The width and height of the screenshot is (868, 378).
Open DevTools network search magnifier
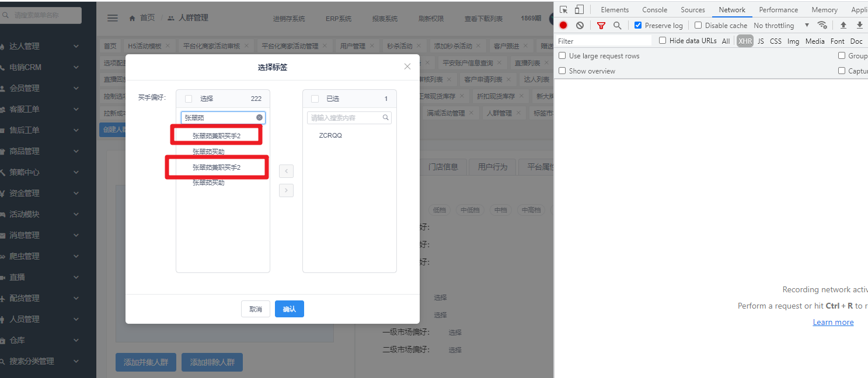click(x=617, y=25)
